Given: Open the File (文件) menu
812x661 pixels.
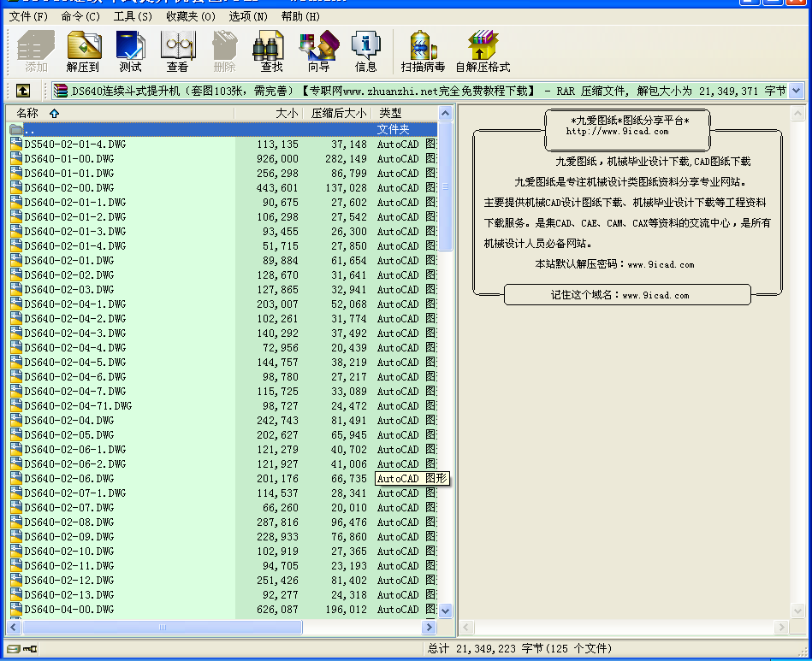Looking at the screenshot, I should pos(28,16).
